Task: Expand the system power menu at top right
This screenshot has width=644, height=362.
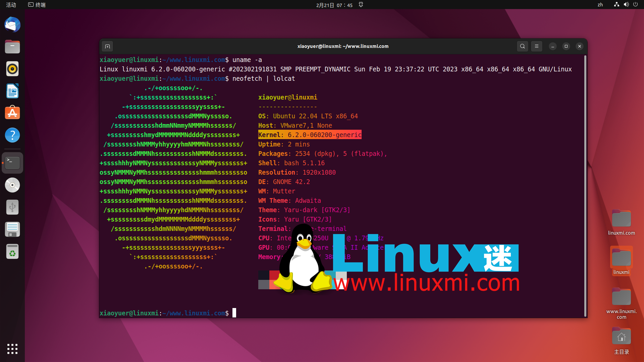Action: (x=636, y=4)
